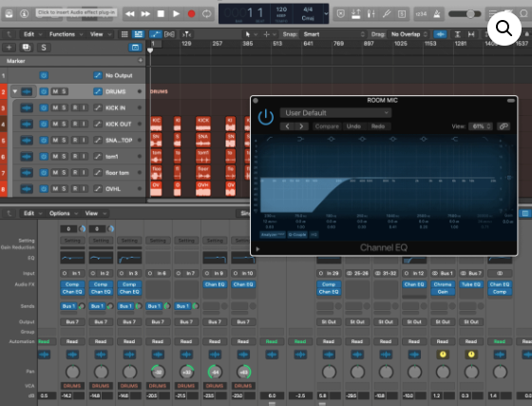This screenshot has width=532, height=406.
Task: Adjust the Channel EQ master gain slider
Action: pos(509,178)
